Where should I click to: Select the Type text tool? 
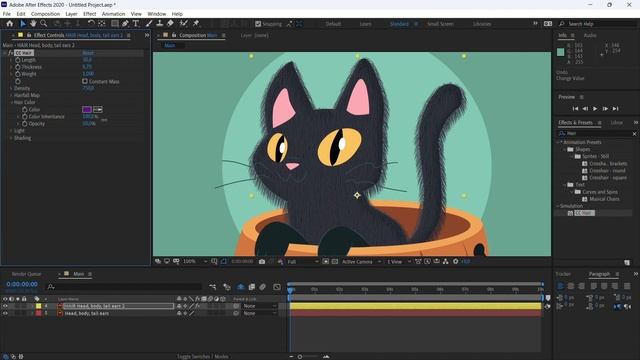tap(136, 24)
